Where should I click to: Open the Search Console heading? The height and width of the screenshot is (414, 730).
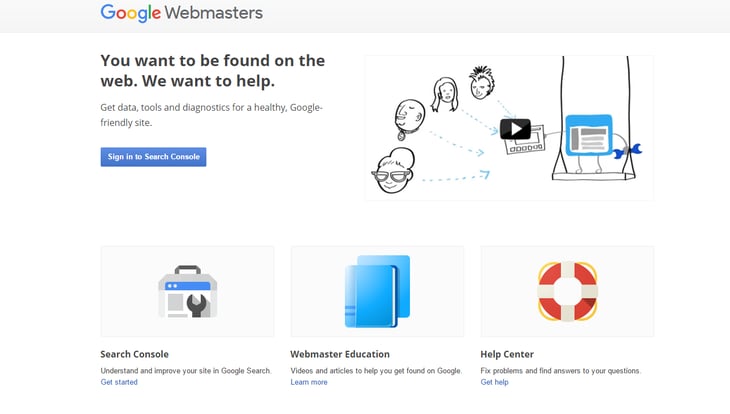click(x=135, y=354)
